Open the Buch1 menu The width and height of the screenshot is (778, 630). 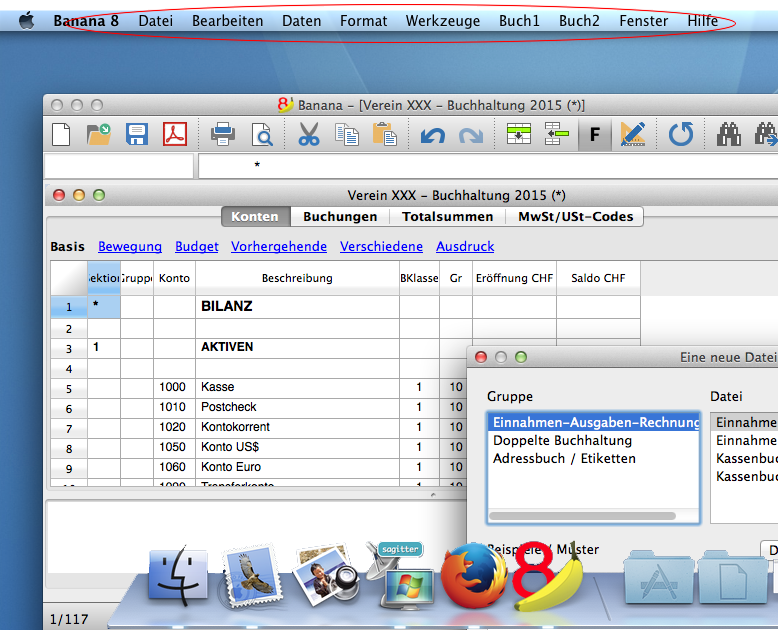point(519,21)
